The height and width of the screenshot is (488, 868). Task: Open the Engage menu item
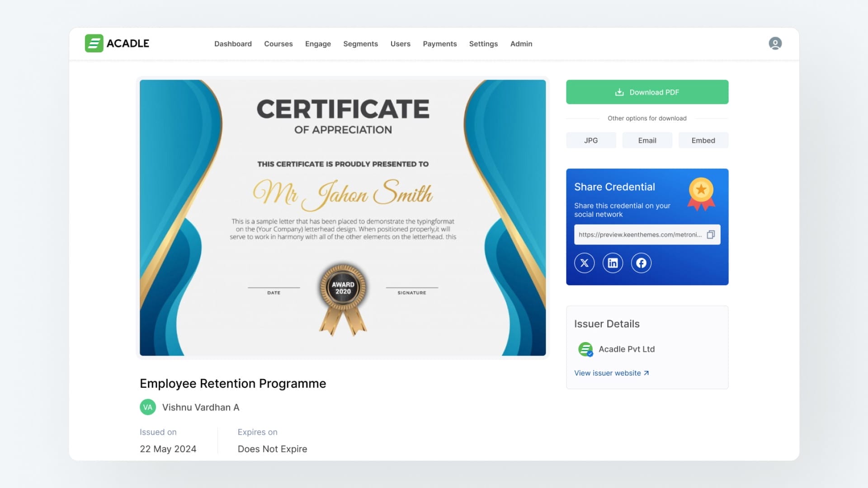pos(318,44)
